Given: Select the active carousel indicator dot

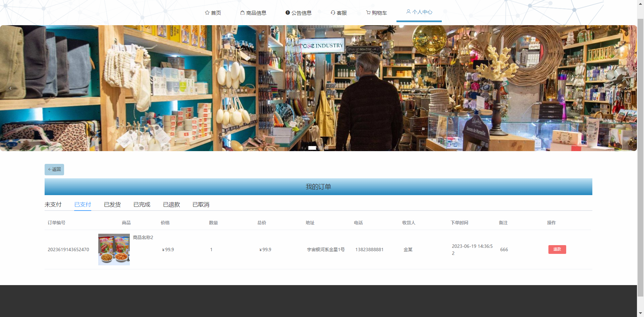Looking at the screenshot, I should pyautogui.click(x=312, y=148).
